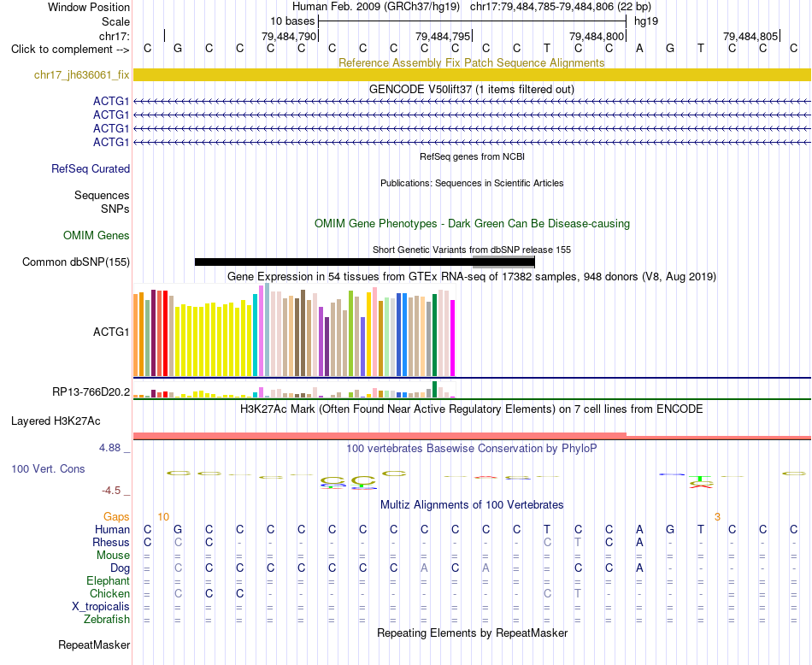The height and width of the screenshot is (665, 812).
Task: Click the Layered H3K27Ac track label
Action: point(56,421)
